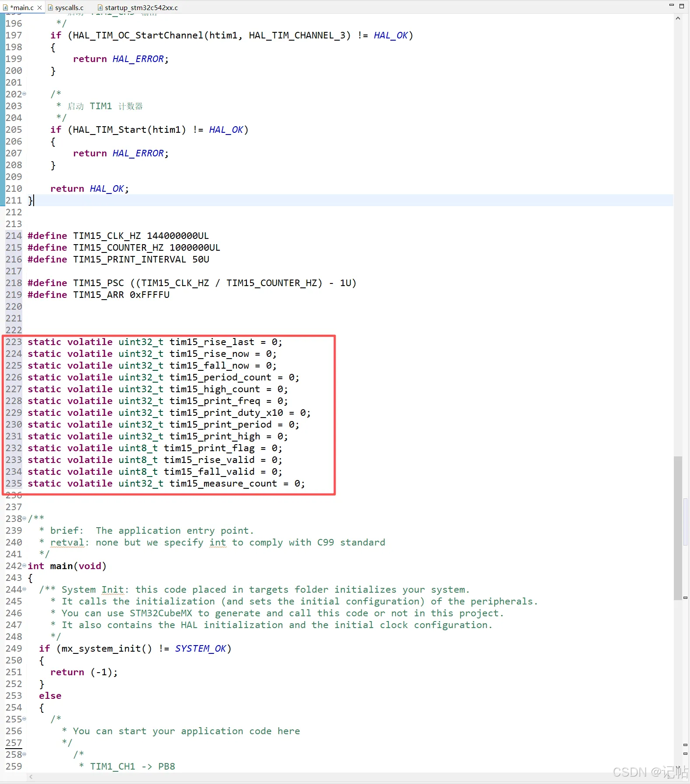Click 'return HAL_OK;' on line 210
This screenshot has height=784, width=690.
point(90,189)
